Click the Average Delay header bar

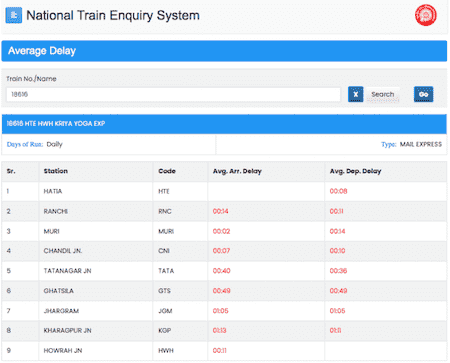point(224,51)
